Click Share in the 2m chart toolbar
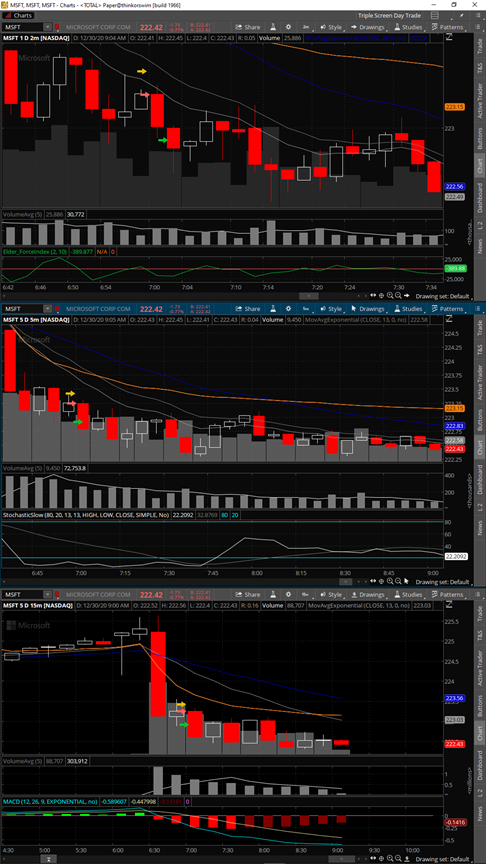486x864 pixels. tap(249, 26)
